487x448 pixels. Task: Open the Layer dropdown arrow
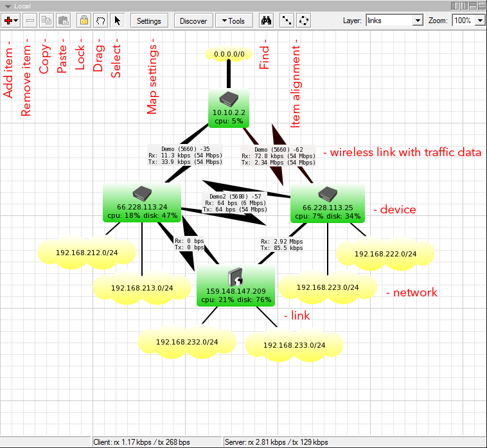tap(418, 21)
